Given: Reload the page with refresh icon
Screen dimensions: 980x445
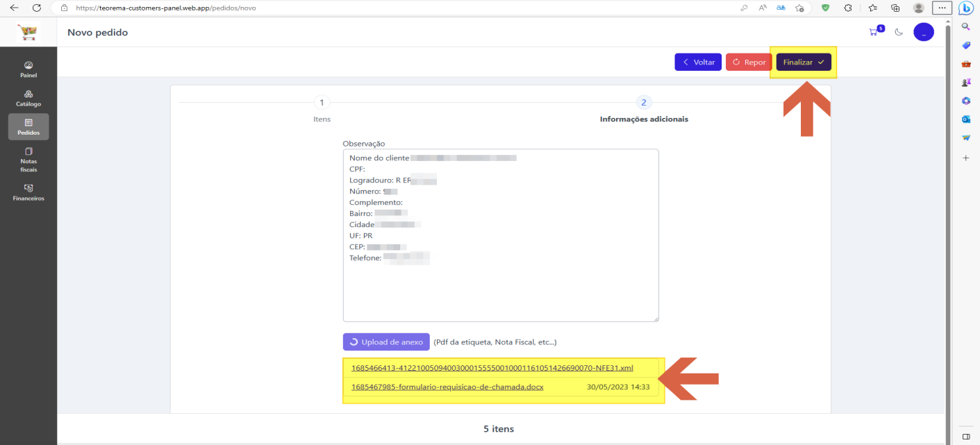Looking at the screenshot, I should [36, 8].
